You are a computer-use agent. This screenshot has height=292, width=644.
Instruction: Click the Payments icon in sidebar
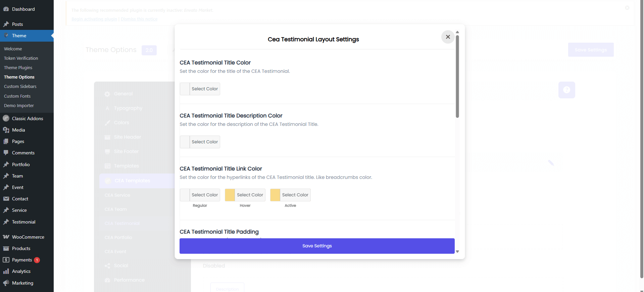tap(6, 260)
